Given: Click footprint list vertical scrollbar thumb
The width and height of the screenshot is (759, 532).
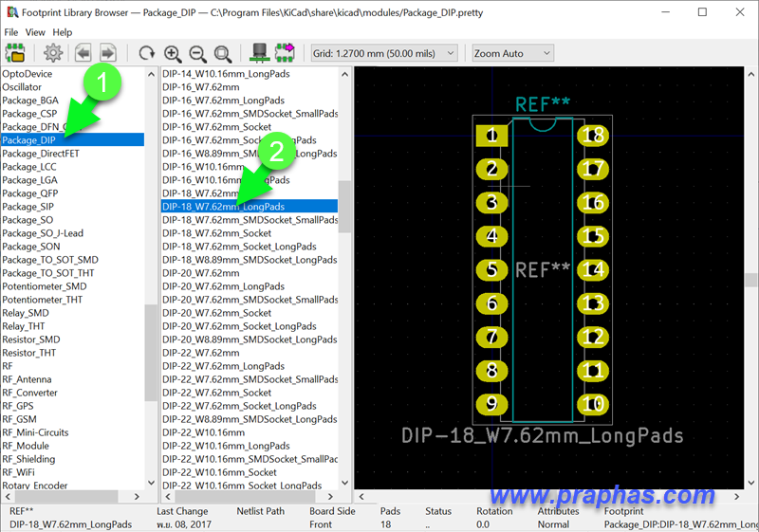Looking at the screenshot, I should [344, 207].
